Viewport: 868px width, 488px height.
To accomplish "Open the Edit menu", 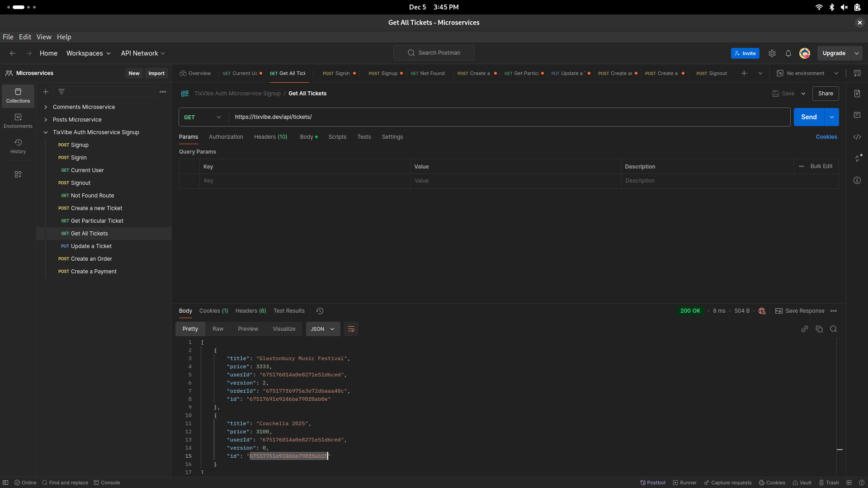I will [x=25, y=37].
